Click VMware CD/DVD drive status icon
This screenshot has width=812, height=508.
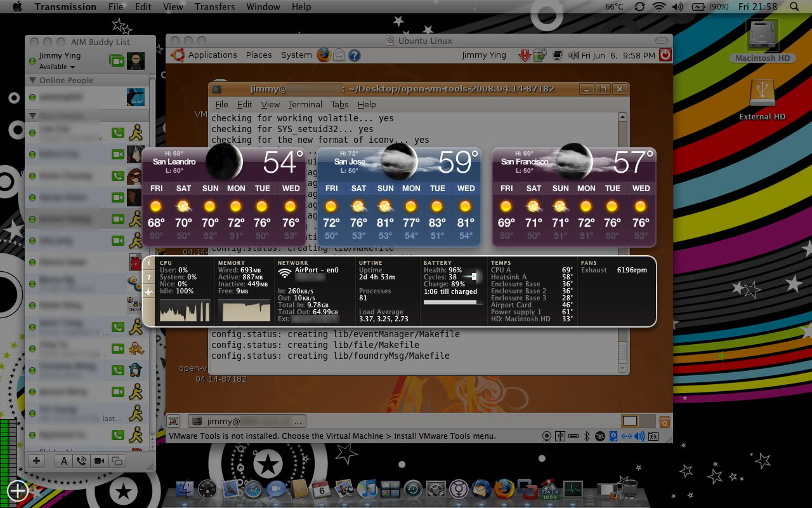pos(599,436)
